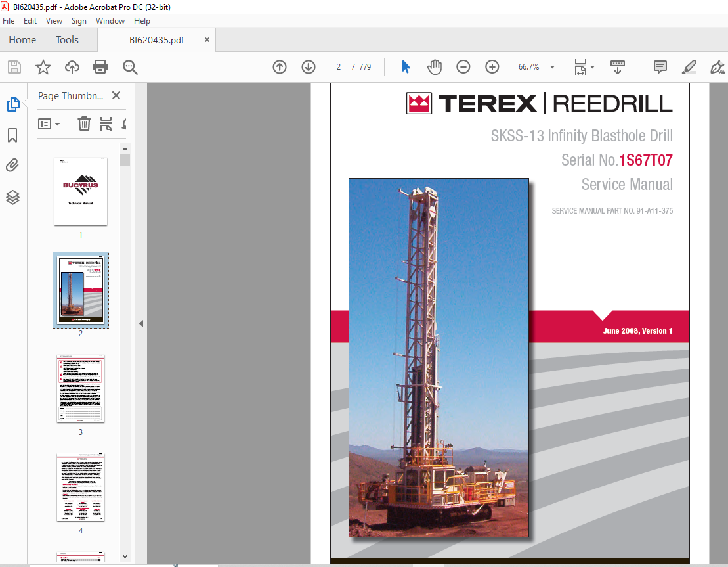Click the drill rig photo in the document
Image resolution: width=728 pixels, height=567 pixels.
[x=439, y=357]
